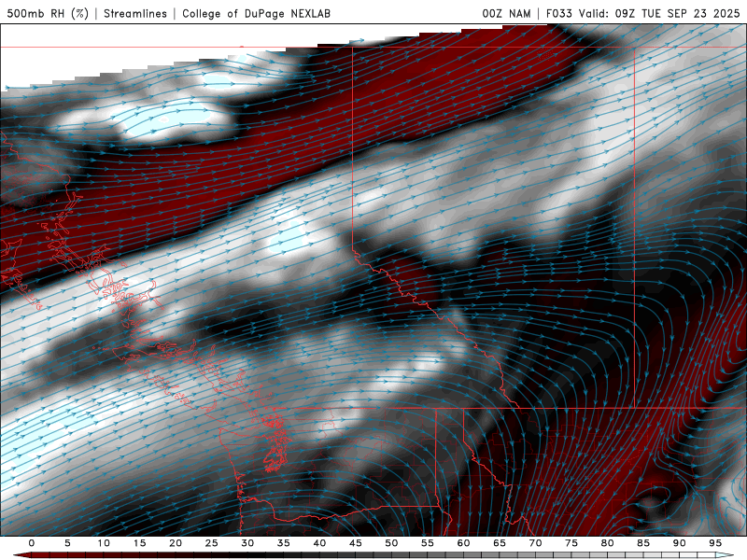Click the '00Z NAM' model run label
The width and height of the screenshot is (747, 560).
pyautogui.click(x=506, y=13)
